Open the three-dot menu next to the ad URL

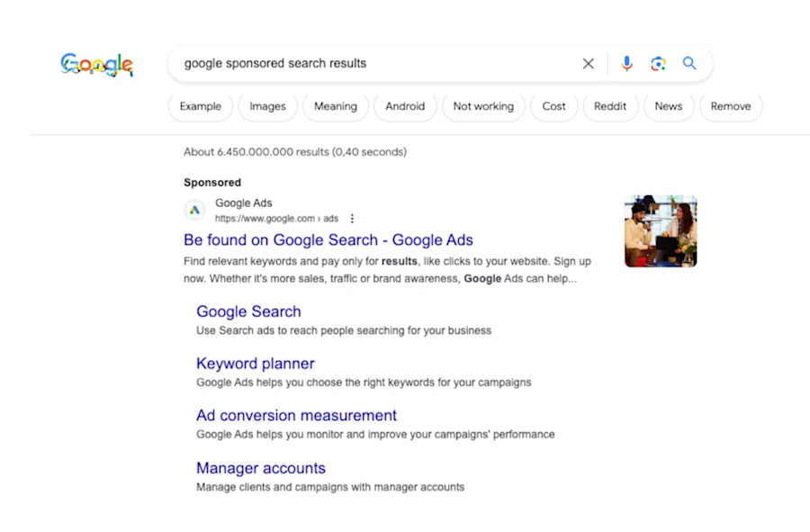point(352,218)
